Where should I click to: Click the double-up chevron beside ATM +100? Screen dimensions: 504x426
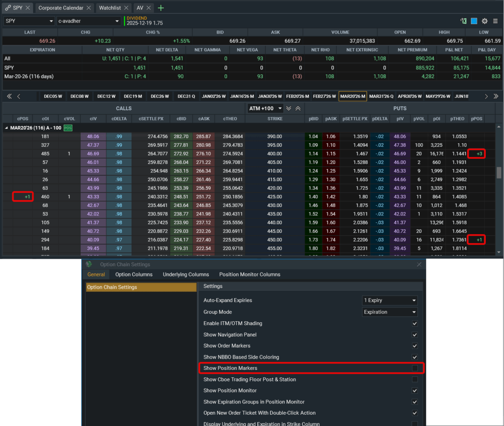(298, 108)
